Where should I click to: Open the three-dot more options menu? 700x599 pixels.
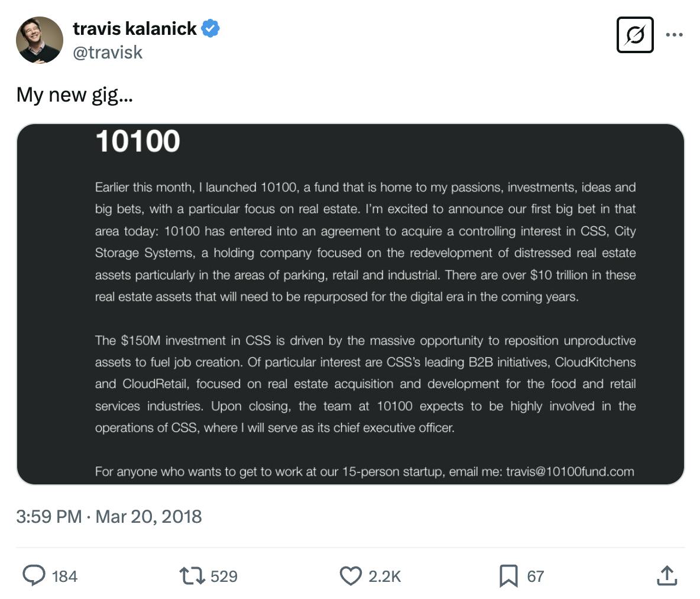(x=674, y=35)
